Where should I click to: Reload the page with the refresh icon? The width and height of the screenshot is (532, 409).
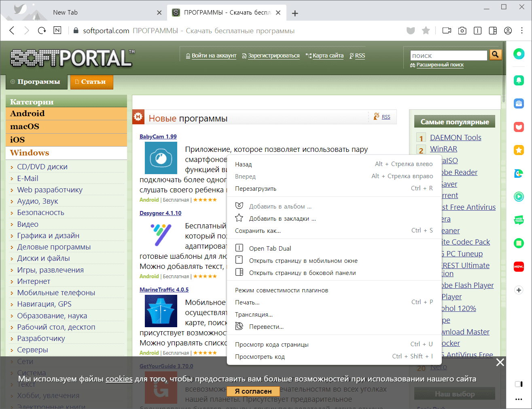[42, 31]
